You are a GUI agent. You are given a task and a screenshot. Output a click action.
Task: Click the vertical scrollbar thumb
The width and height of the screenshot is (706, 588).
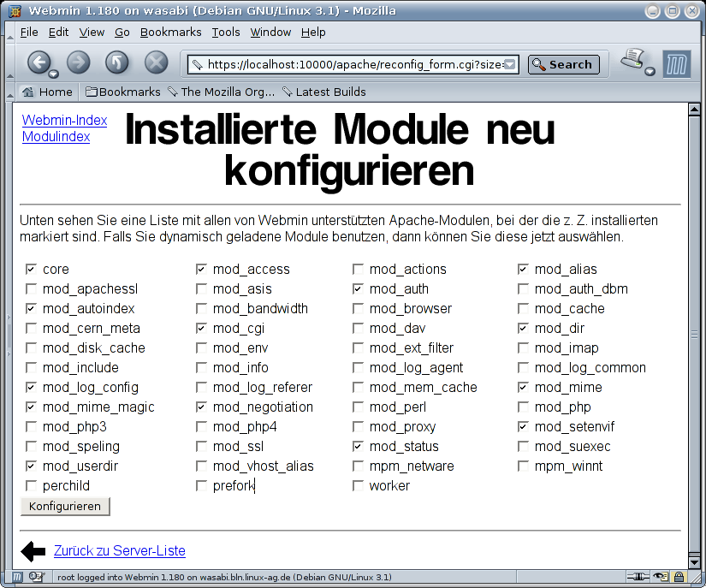[694, 335]
